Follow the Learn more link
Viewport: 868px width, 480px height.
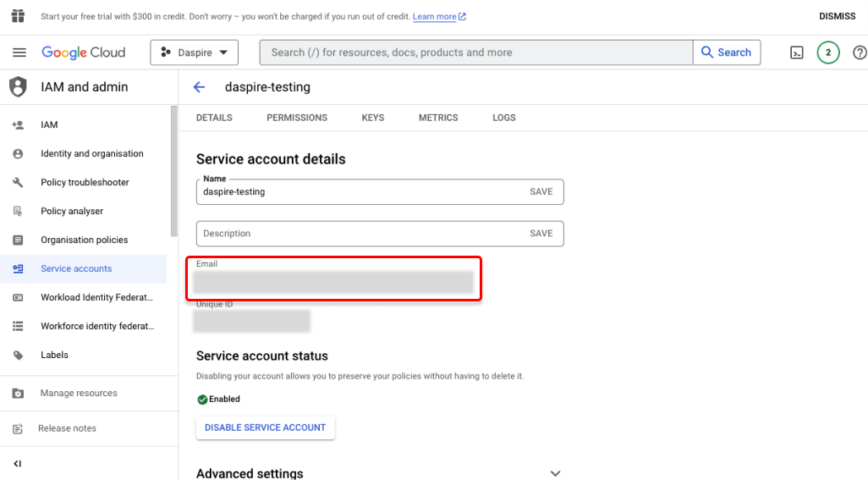click(x=435, y=17)
